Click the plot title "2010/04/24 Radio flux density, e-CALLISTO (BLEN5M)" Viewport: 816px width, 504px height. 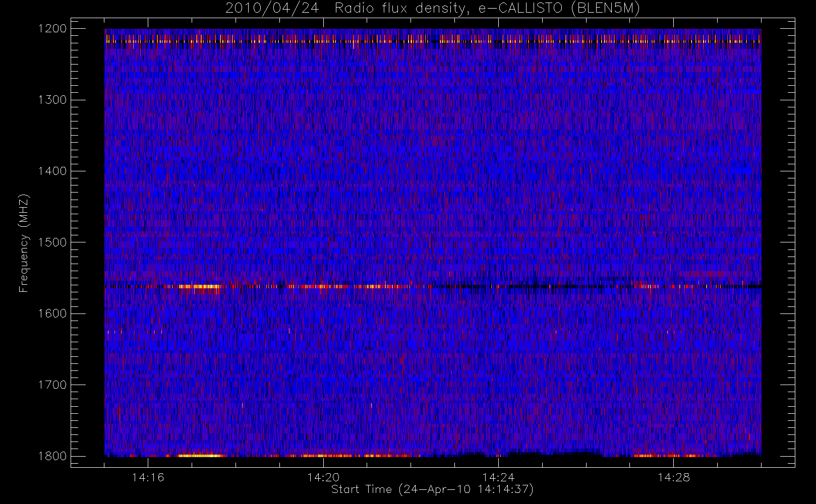(433, 9)
